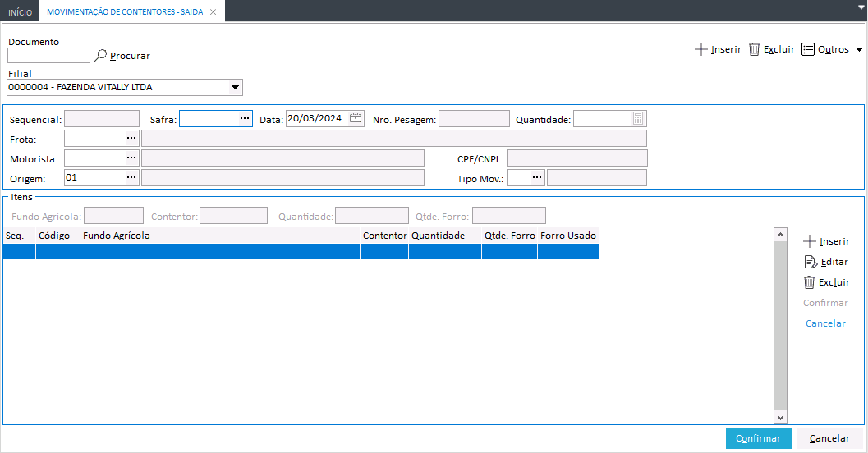The width and height of the screenshot is (868, 453).
Task: Click the Editar pencil icon in Itens
Action: pos(810,262)
